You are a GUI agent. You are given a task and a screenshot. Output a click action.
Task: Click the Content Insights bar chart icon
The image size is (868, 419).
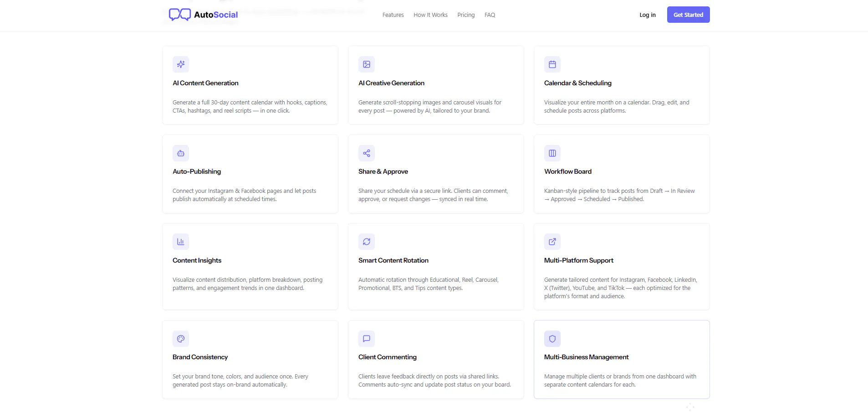click(181, 242)
